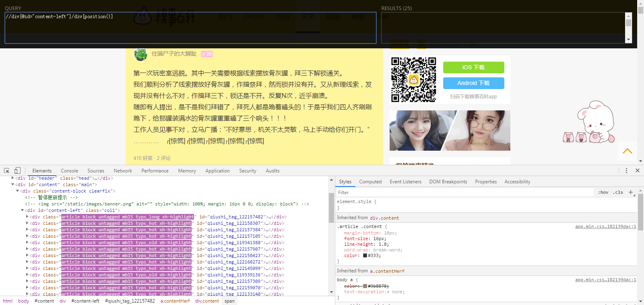
Task: Open the Network tab
Action: pyautogui.click(x=123, y=171)
